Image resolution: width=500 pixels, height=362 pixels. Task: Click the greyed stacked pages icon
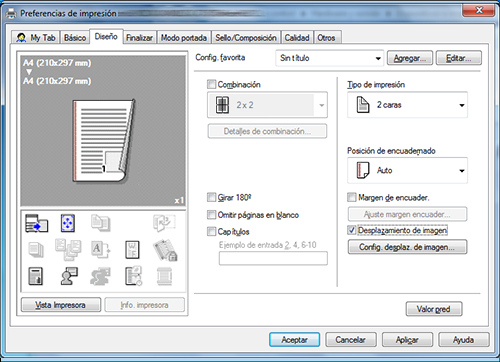pyautogui.click(x=36, y=250)
